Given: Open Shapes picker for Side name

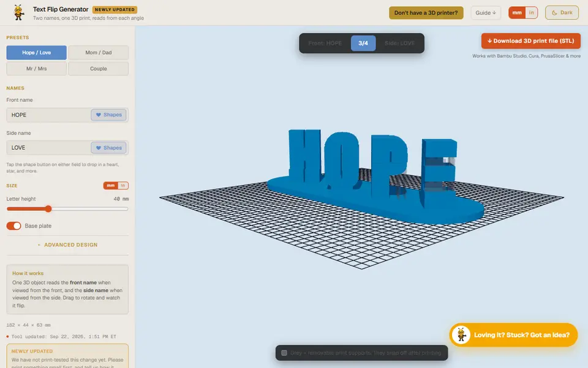Looking at the screenshot, I should point(109,148).
